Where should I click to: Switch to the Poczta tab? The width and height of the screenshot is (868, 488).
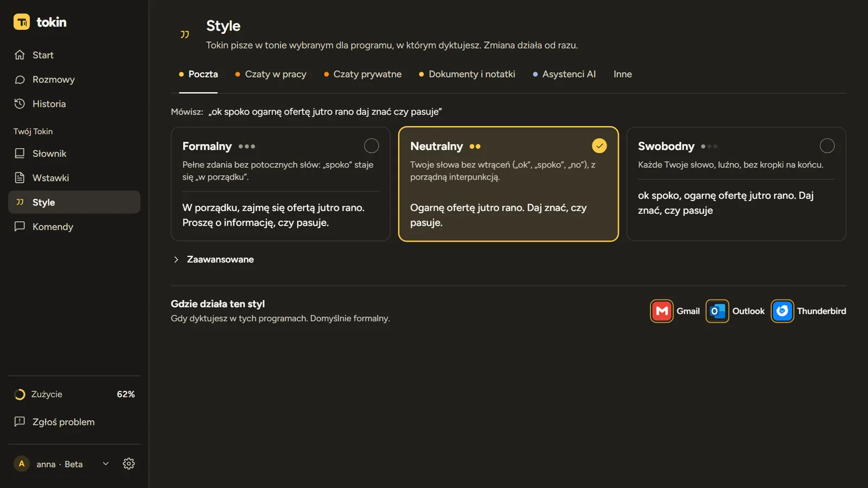[198, 74]
